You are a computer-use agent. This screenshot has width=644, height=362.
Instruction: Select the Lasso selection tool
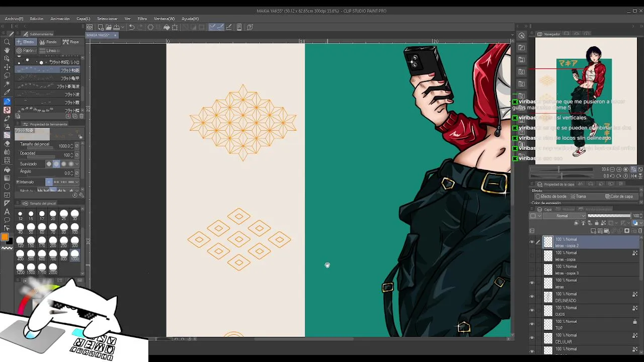[7, 75]
